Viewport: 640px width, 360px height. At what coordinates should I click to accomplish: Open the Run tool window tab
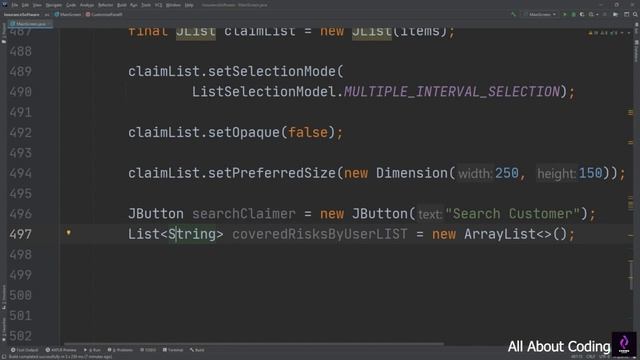[x=93, y=350]
